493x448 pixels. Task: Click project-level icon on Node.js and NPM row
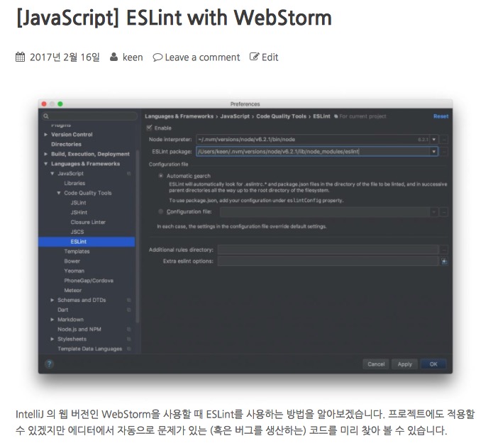click(x=128, y=329)
